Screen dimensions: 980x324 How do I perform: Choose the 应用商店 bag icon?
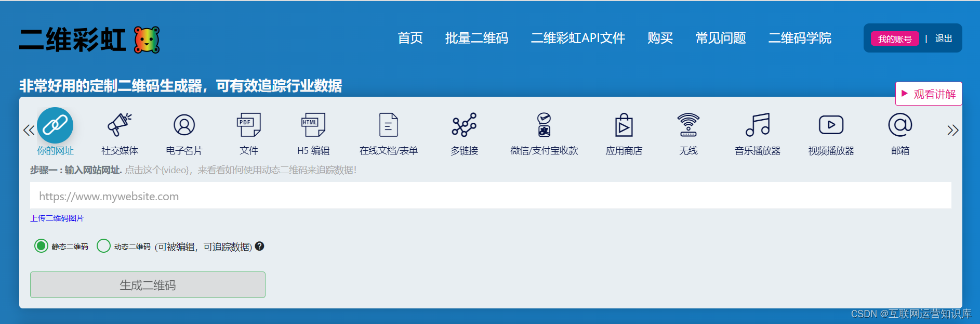click(624, 125)
